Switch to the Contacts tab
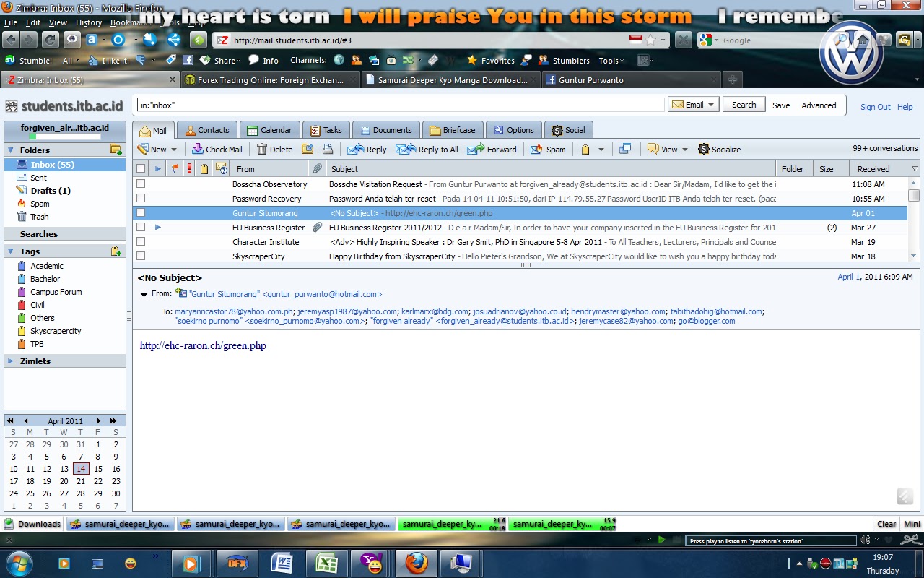Screen dimensions: 924x578 pyautogui.click(x=206, y=130)
